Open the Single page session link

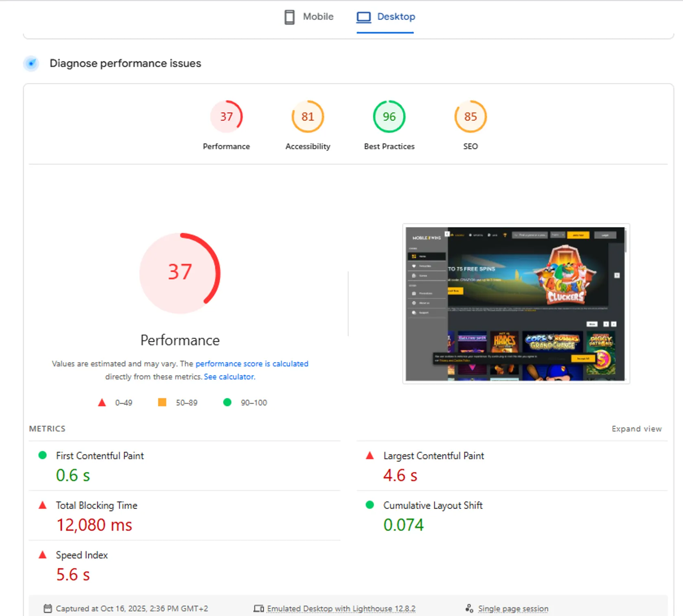pyautogui.click(x=513, y=608)
